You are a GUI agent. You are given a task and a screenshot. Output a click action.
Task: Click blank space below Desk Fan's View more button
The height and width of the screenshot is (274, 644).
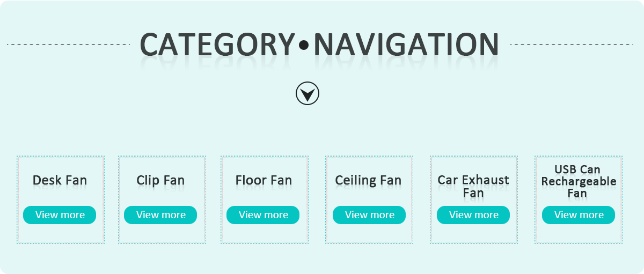(60, 234)
